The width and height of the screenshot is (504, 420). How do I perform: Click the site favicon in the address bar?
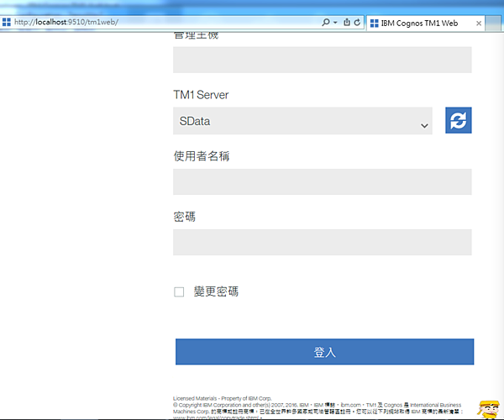7,22
